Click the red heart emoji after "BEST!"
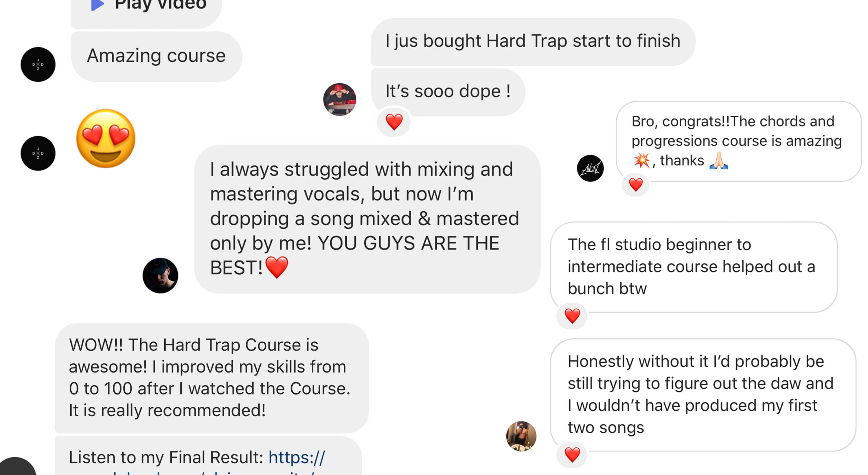The image size is (868, 475). click(277, 267)
